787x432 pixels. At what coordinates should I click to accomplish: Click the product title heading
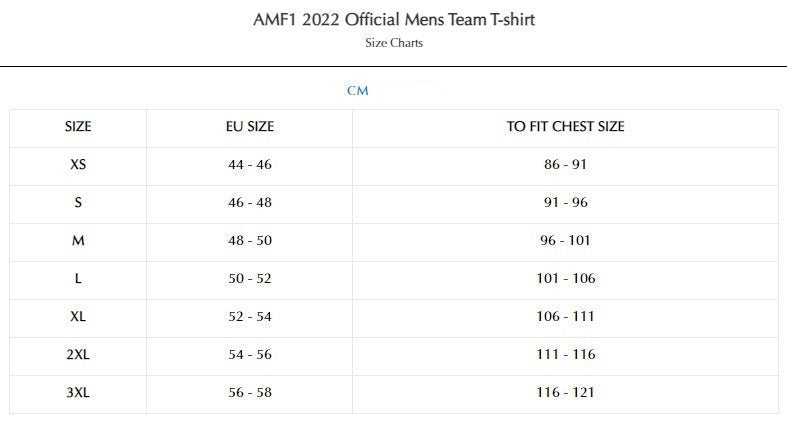pyautogui.click(x=392, y=20)
